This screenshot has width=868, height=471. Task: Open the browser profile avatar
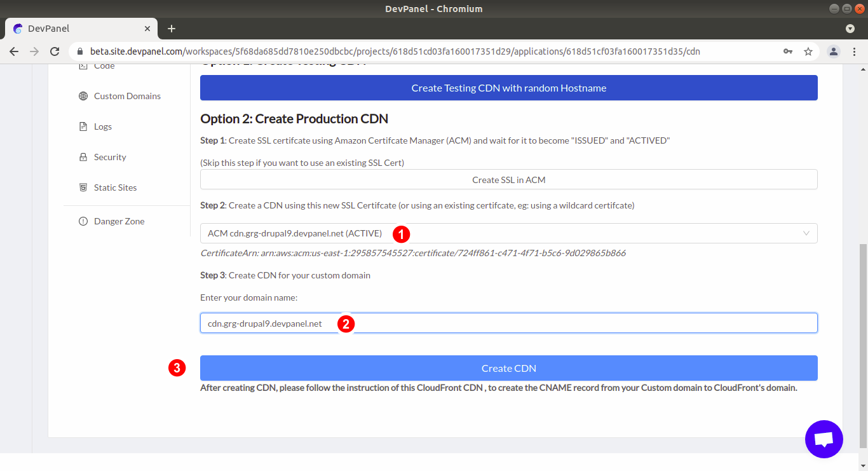(834, 51)
